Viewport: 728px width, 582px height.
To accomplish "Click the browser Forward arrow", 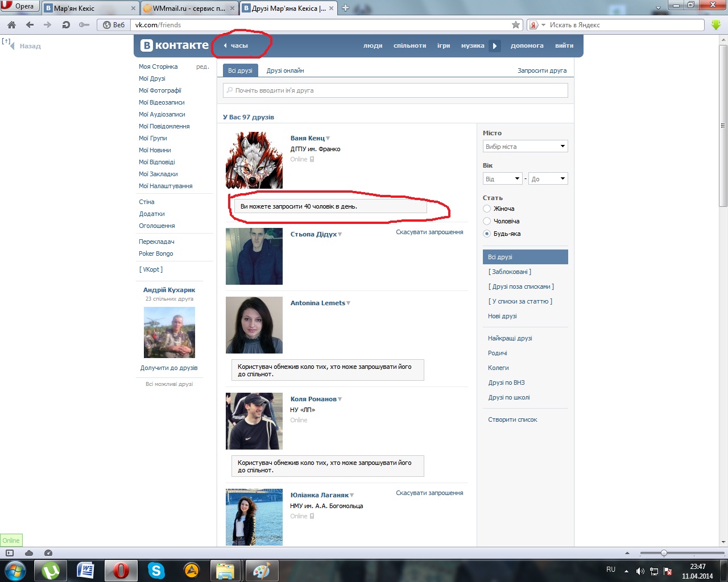I will [x=47, y=25].
